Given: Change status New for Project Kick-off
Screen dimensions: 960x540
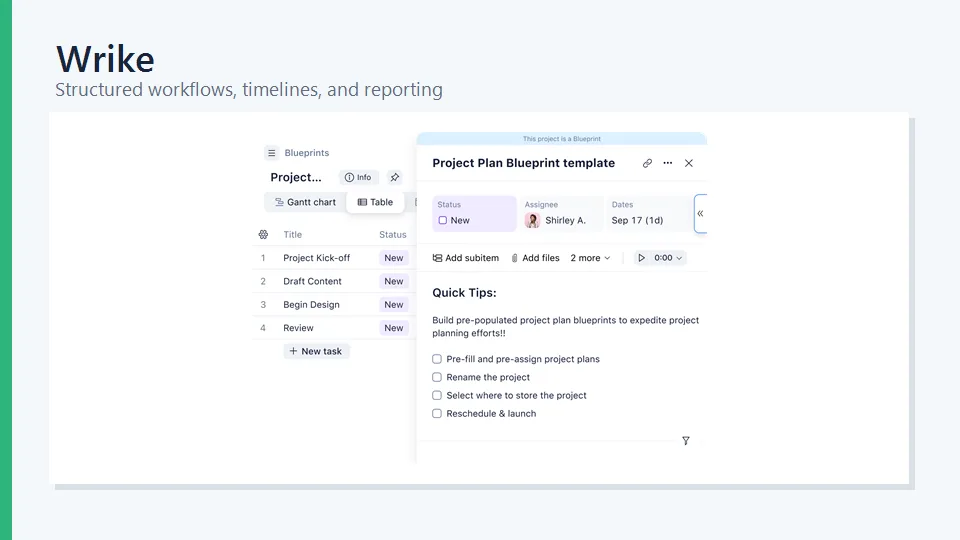Looking at the screenshot, I should (x=394, y=258).
